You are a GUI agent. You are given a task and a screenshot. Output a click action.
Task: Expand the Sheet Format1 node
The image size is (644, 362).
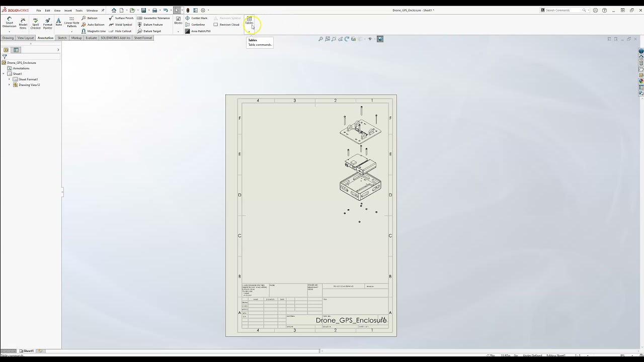9,79
